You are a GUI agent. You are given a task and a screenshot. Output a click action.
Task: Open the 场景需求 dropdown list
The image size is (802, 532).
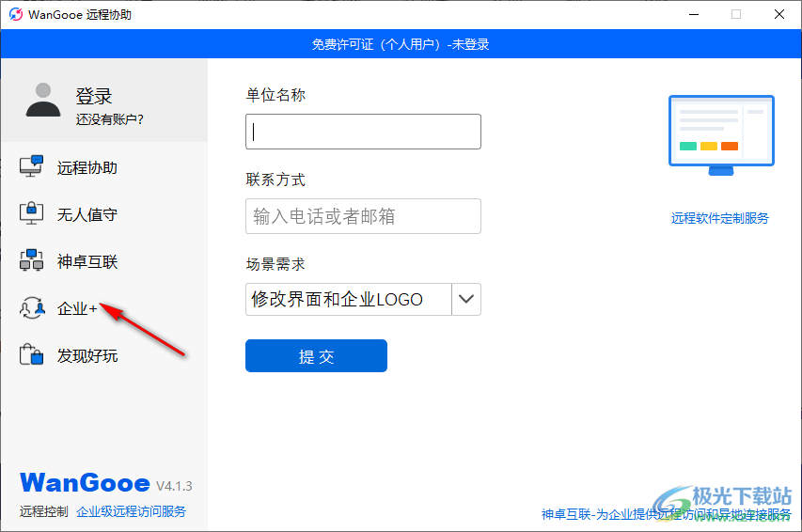[x=363, y=299]
